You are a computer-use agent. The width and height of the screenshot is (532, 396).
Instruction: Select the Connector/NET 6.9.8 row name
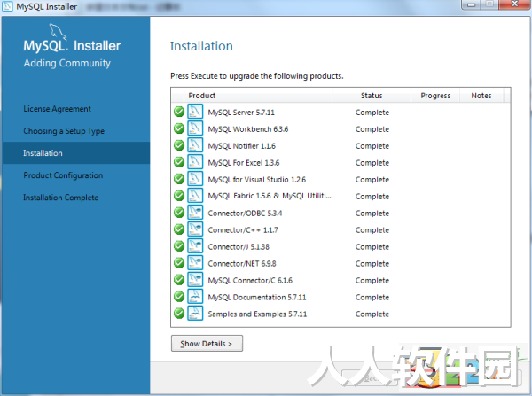point(242,263)
